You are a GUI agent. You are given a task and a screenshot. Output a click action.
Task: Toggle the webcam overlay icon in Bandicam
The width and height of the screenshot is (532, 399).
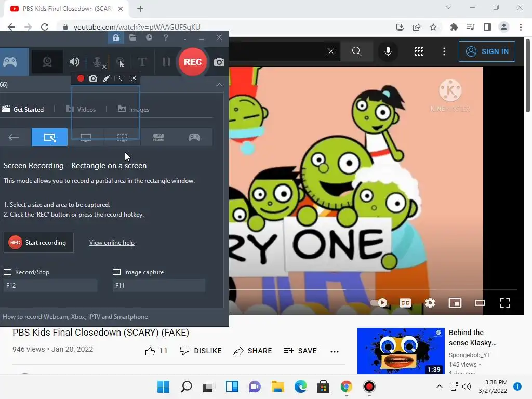click(x=47, y=62)
